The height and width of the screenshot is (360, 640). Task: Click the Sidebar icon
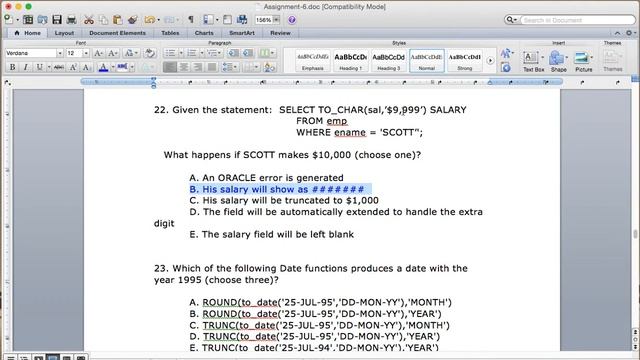point(208,20)
